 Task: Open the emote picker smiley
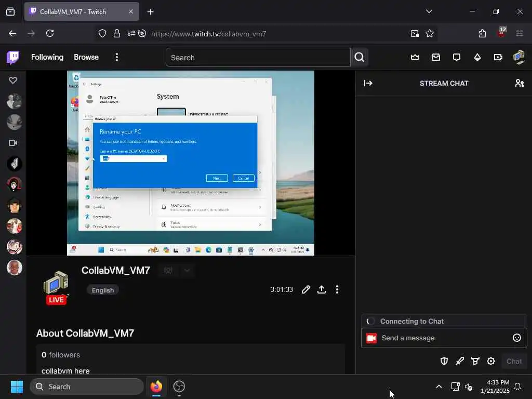coord(517,338)
